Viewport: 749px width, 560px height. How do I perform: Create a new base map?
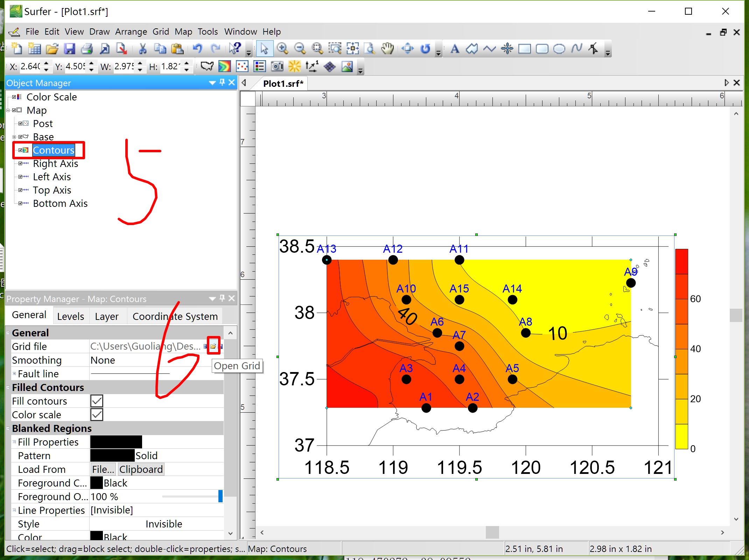pyautogui.click(x=207, y=66)
